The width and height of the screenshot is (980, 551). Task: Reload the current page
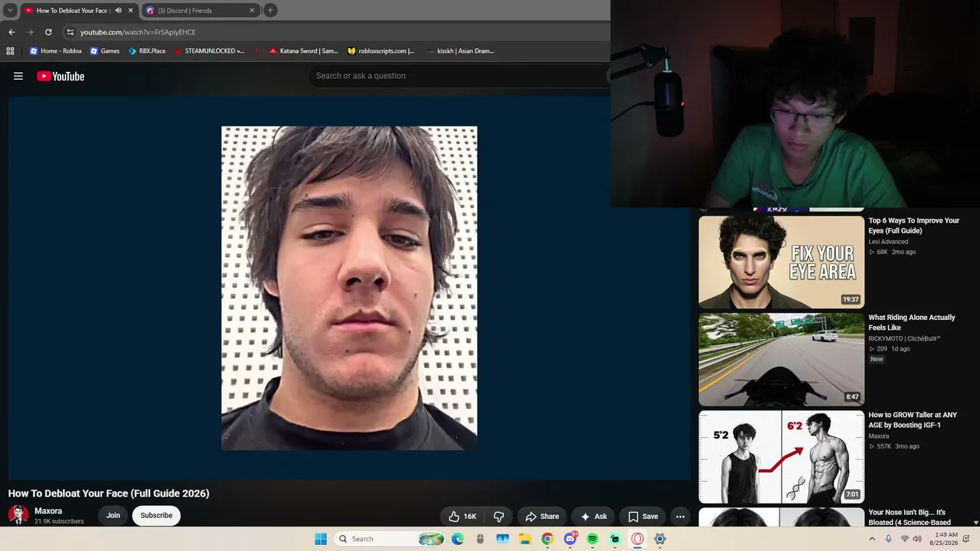click(48, 32)
